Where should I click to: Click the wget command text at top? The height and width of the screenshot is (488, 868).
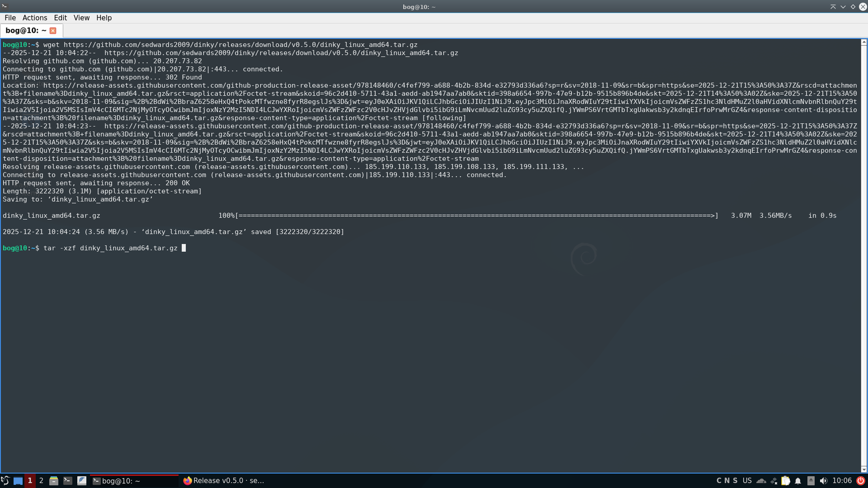[230, 45]
